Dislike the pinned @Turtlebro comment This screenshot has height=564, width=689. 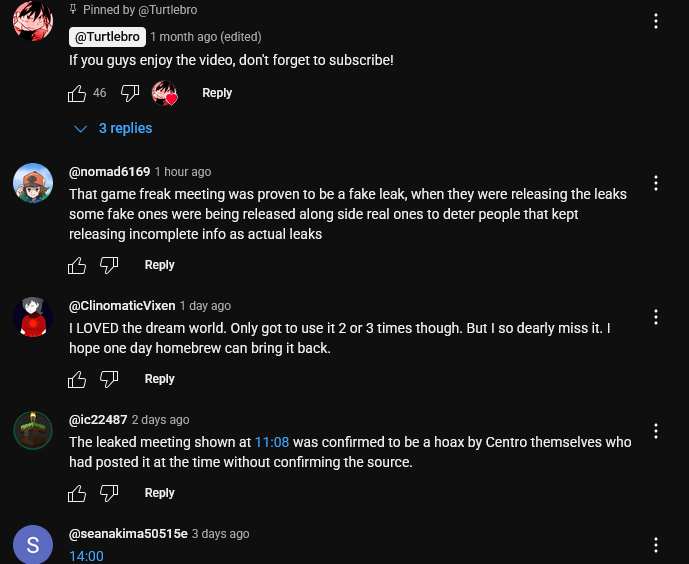[x=130, y=93]
